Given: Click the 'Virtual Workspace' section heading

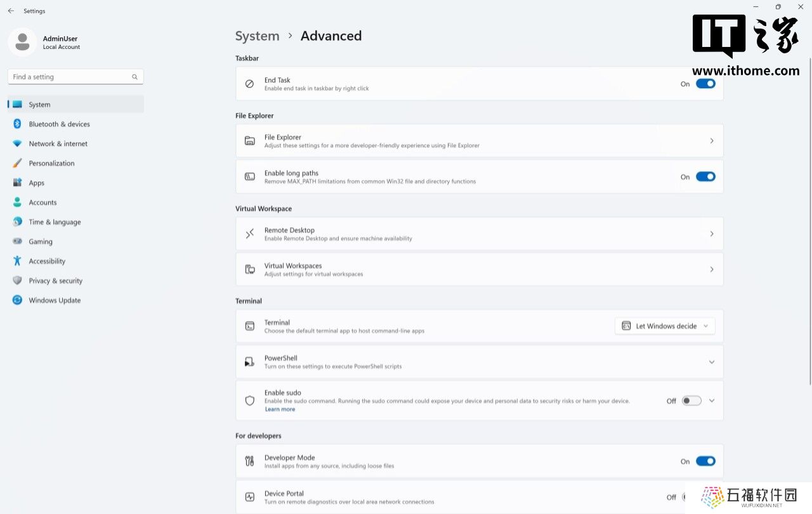Looking at the screenshot, I should (x=263, y=209).
